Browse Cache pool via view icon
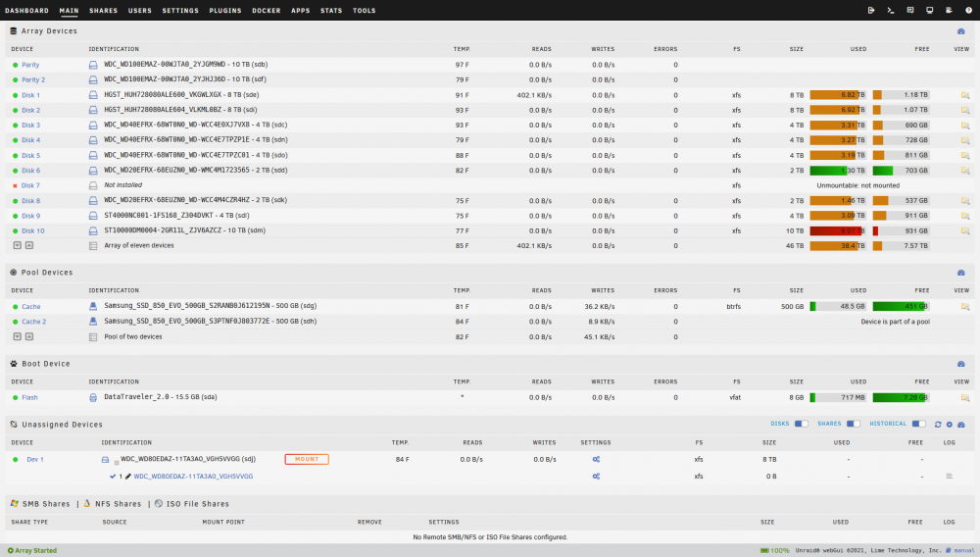The width and height of the screenshot is (980, 557). [965, 306]
